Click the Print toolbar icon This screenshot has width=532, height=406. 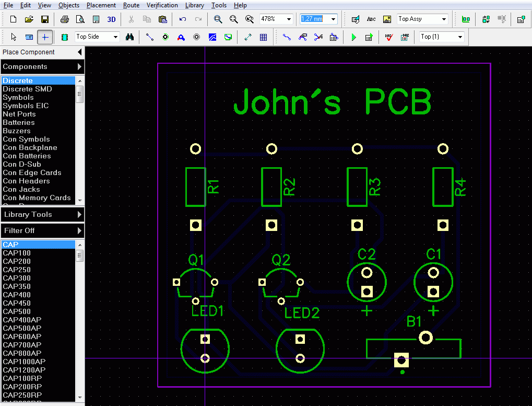64,19
